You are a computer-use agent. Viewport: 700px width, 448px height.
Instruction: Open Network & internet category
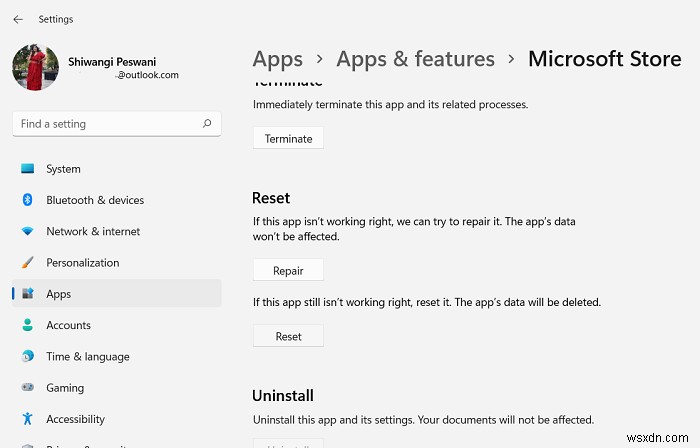click(93, 232)
